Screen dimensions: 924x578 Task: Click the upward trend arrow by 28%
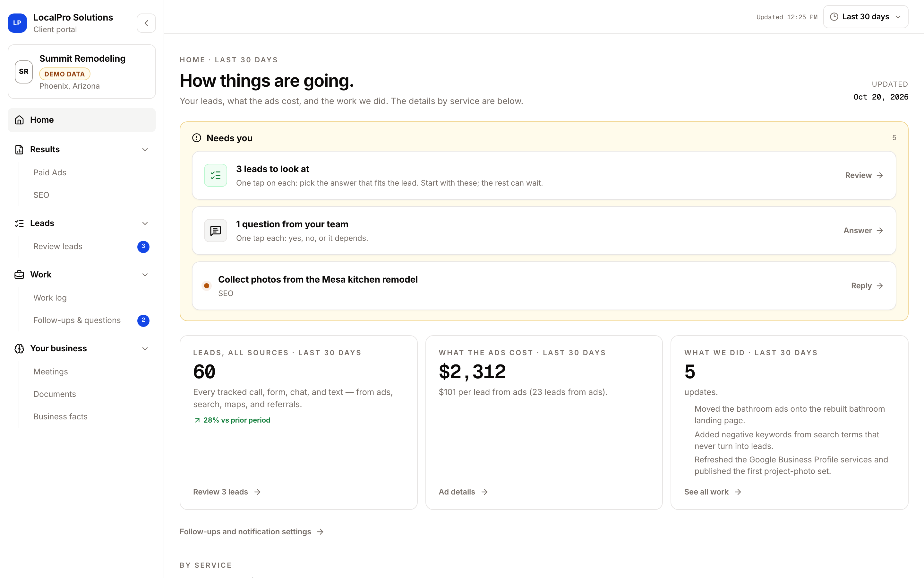pyautogui.click(x=197, y=421)
